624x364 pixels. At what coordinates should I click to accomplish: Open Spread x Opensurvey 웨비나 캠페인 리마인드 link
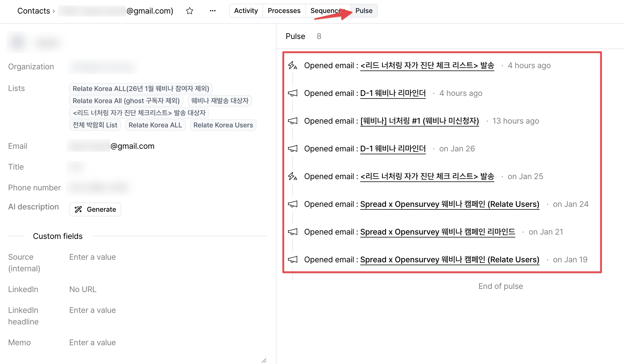[437, 232]
